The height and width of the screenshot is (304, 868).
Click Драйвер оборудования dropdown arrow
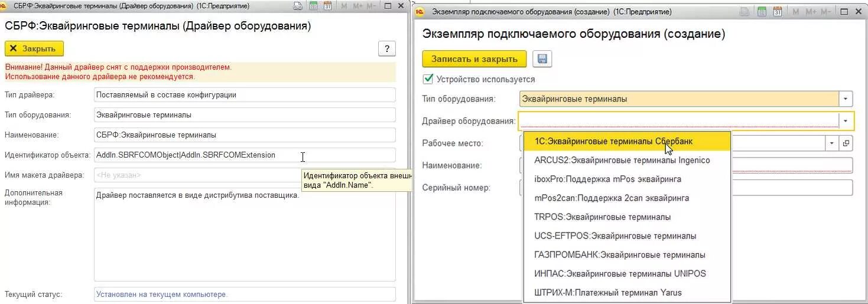846,121
